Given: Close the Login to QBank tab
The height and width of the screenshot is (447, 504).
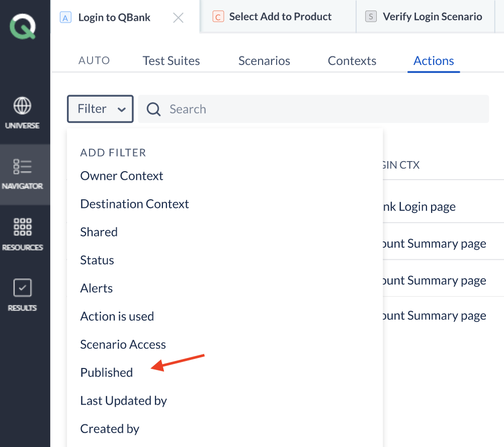Looking at the screenshot, I should (178, 18).
